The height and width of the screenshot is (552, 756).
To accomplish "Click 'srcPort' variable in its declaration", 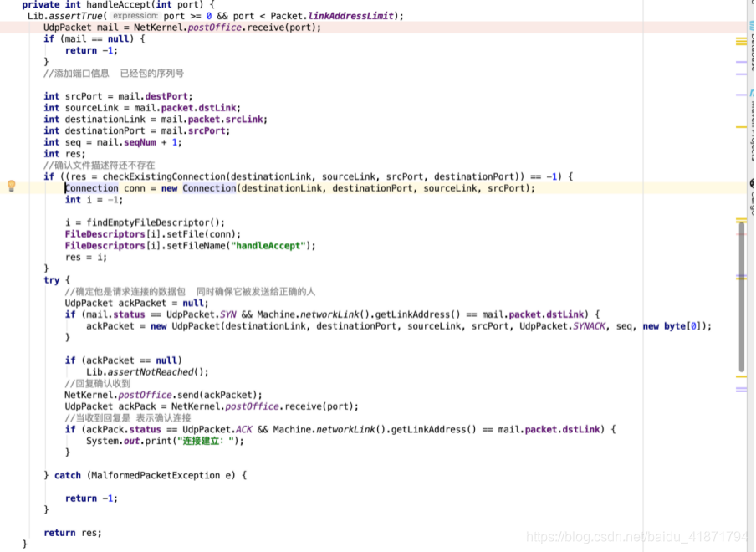I will click(x=84, y=96).
